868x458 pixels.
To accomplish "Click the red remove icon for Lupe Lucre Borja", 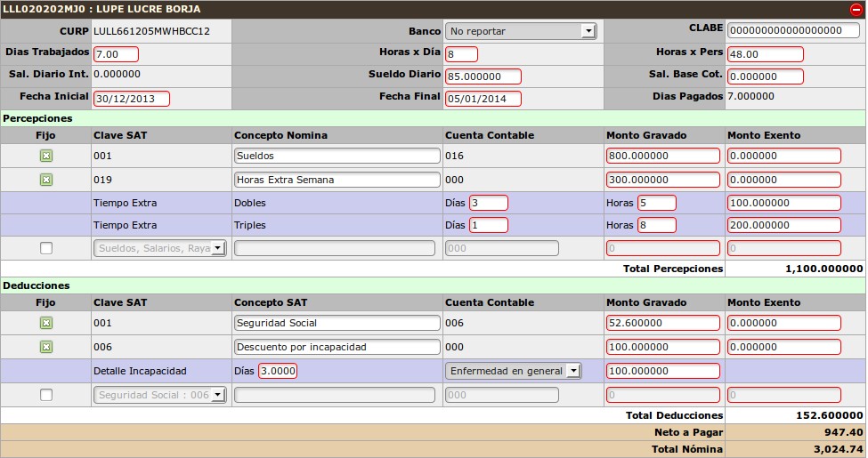I will point(856,10).
